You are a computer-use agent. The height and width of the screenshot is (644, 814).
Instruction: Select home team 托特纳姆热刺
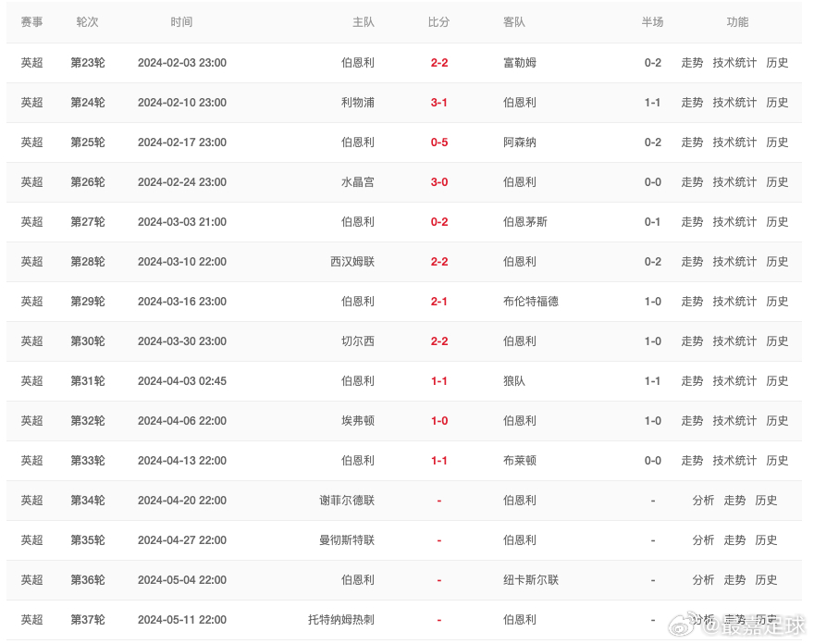click(x=341, y=620)
